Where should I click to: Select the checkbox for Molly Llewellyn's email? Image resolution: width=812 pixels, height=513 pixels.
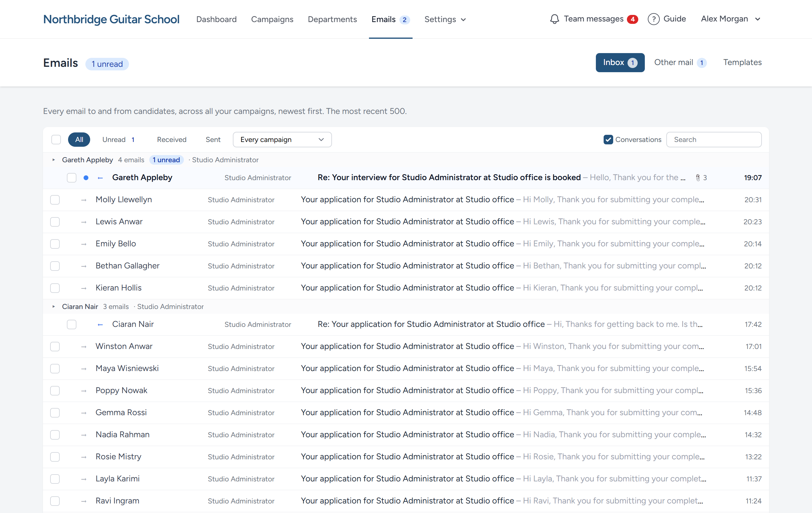pyautogui.click(x=55, y=200)
